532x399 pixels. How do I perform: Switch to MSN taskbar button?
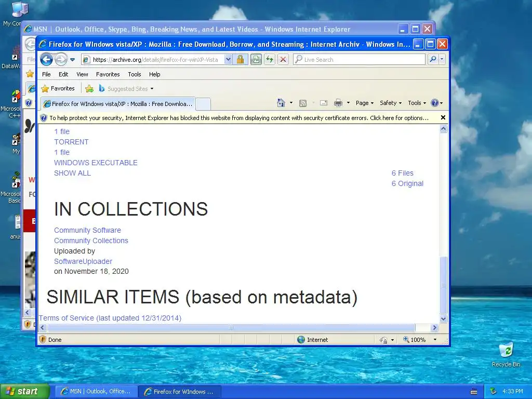click(96, 391)
